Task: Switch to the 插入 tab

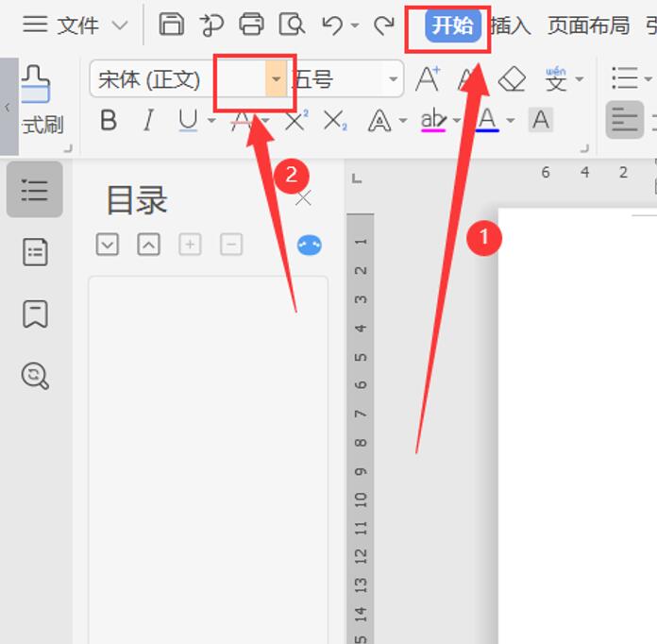Action: click(511, 25)
